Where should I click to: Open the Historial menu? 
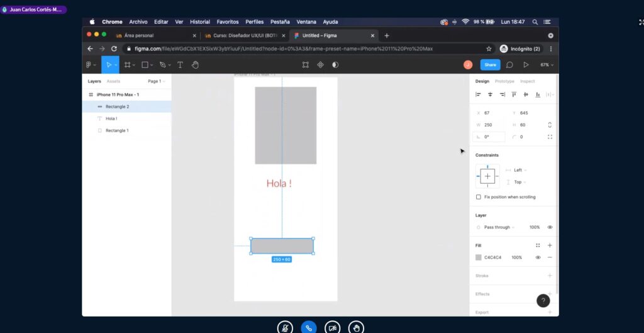click(200, 22)
